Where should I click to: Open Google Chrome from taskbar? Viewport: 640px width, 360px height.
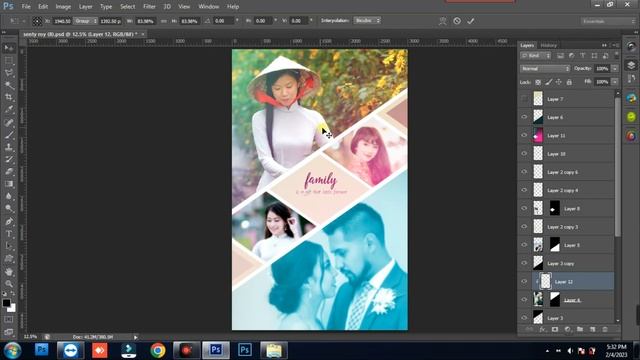[x=158, y=350]
